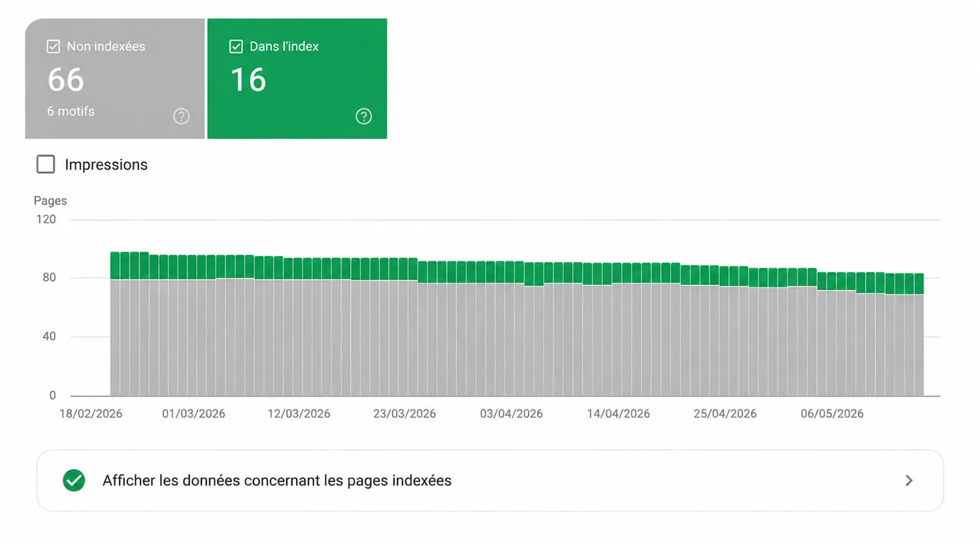Click the 14/04/2026 date axis label
Image resolution: width=980 pixels, height=544 pixels.
pyautogui.click(x=619, y=413)
